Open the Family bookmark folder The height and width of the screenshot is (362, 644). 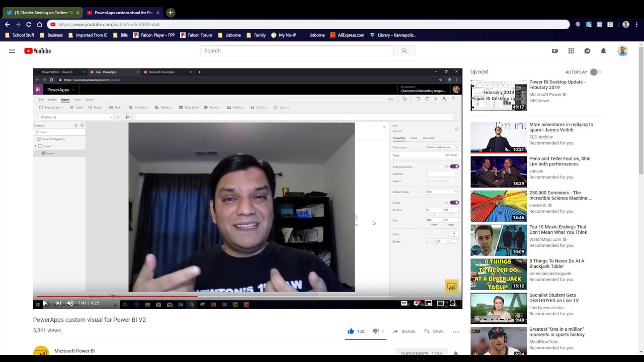tap(256, 35)
